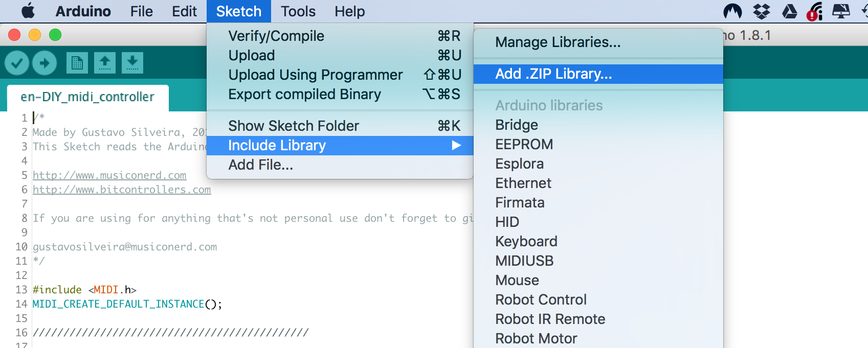The image size is (868, 348).
Task: Open the File menu
Action: point(141,11)
